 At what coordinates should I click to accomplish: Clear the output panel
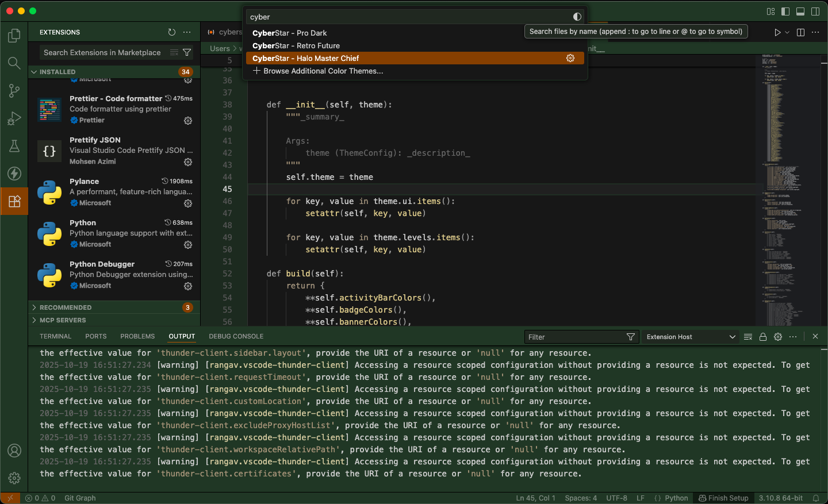point(748,337)
